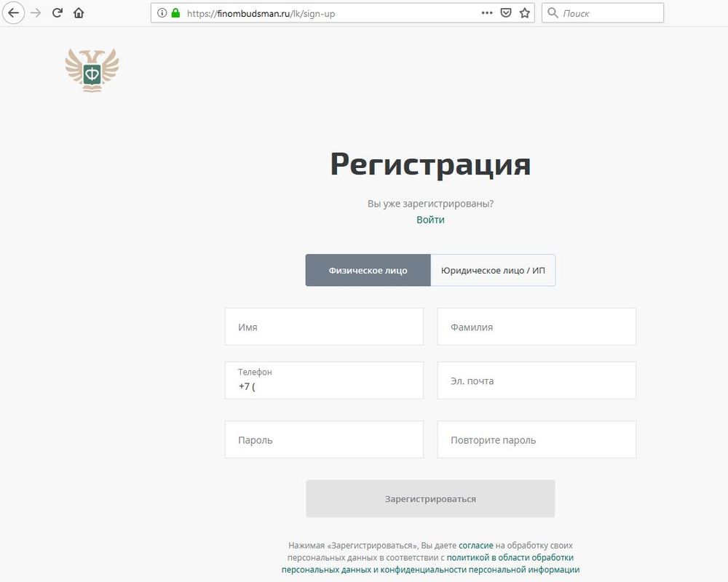The width and height of the screenshot is (728, 582).
Task: Bookmark this page with star icon
Action: 525,13
